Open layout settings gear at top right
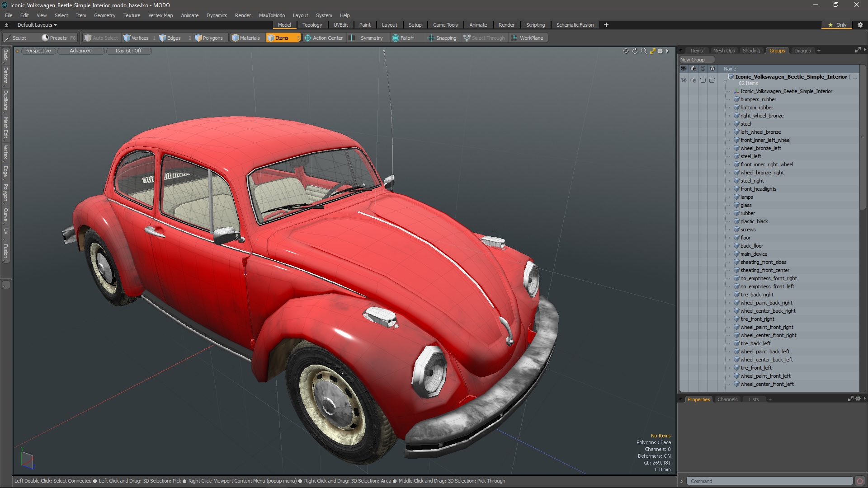Image resolution: width=868 pixels, height=488 pixels. point(860,25)
